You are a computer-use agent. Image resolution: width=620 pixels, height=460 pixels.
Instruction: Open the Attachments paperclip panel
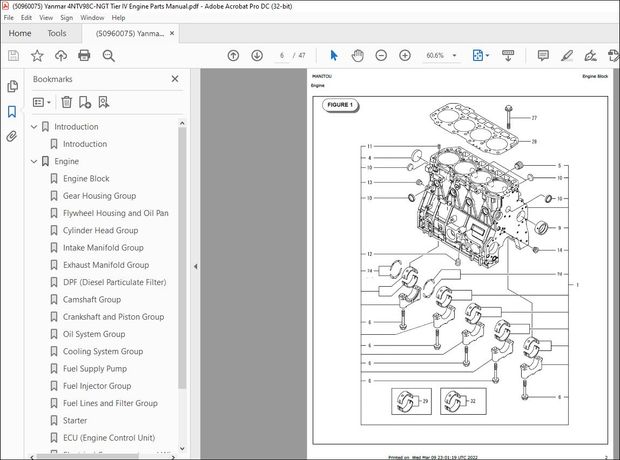(x=12, y=136)
